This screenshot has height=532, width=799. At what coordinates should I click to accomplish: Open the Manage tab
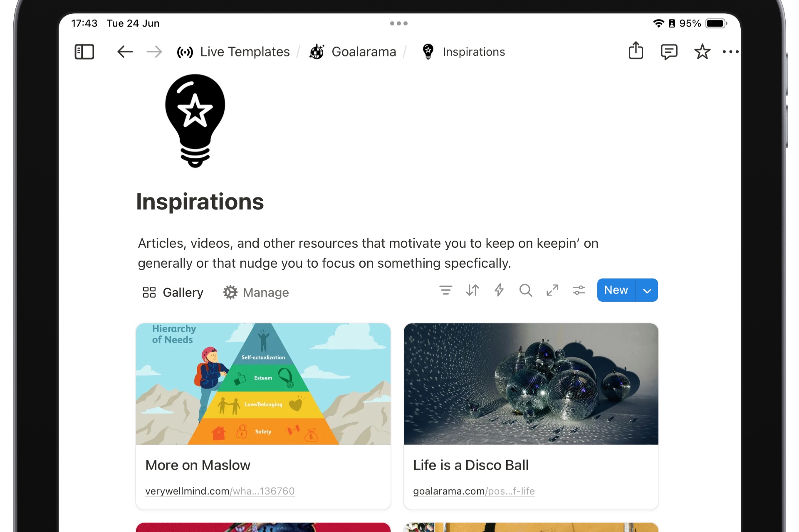(x=256, y=293)
